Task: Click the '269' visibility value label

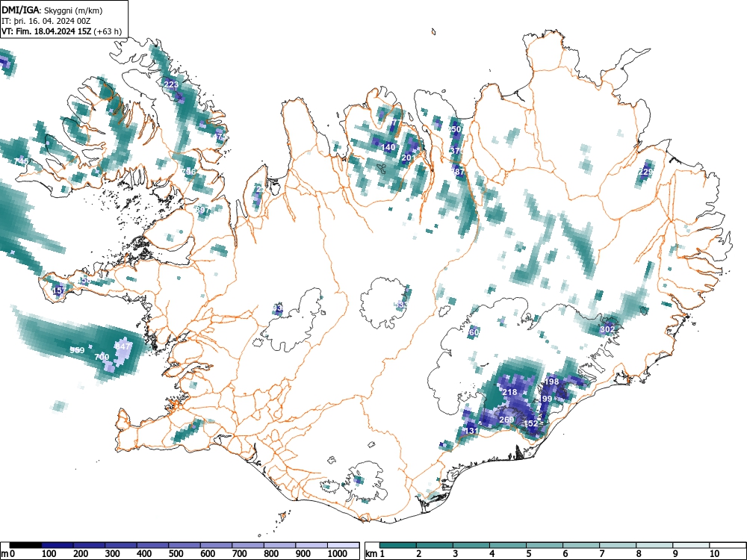Action: pyautogui.click(x=506, y=420)
